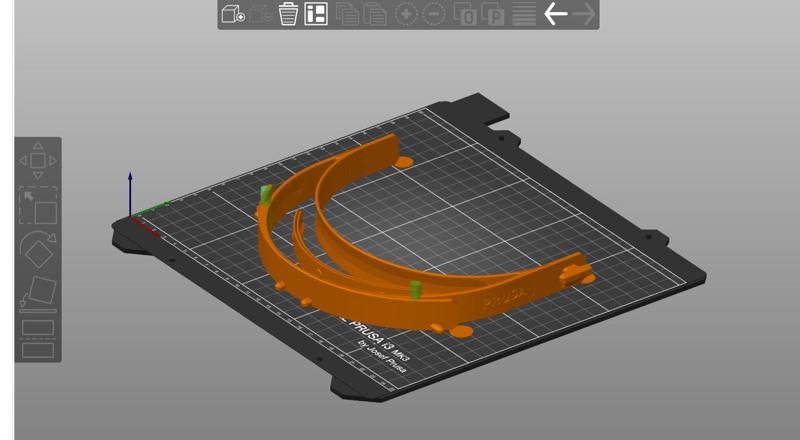Click the green cylinder near PRUSA embossing
The image size is (800, 440).
(x=416, y=289)
